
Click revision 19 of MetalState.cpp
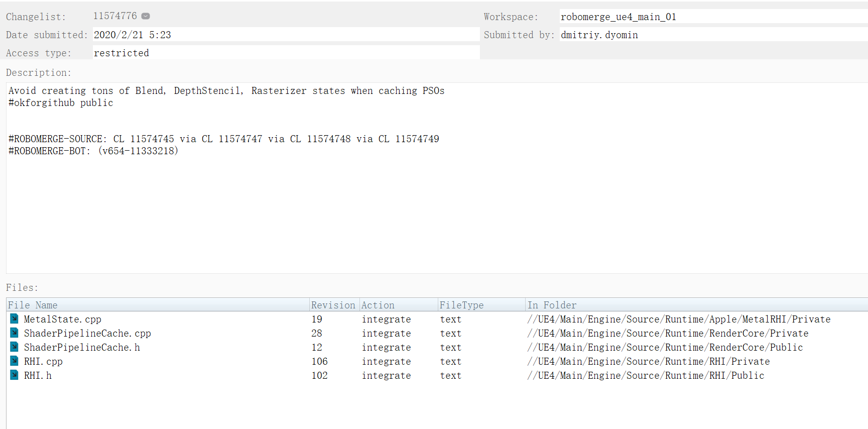(x=317, y=319)
